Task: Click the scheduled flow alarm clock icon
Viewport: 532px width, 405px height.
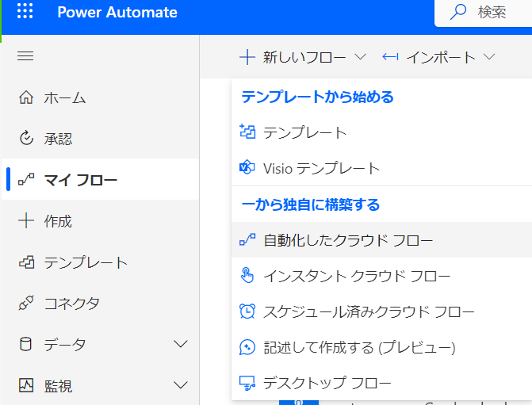Action: click(247, 311)
